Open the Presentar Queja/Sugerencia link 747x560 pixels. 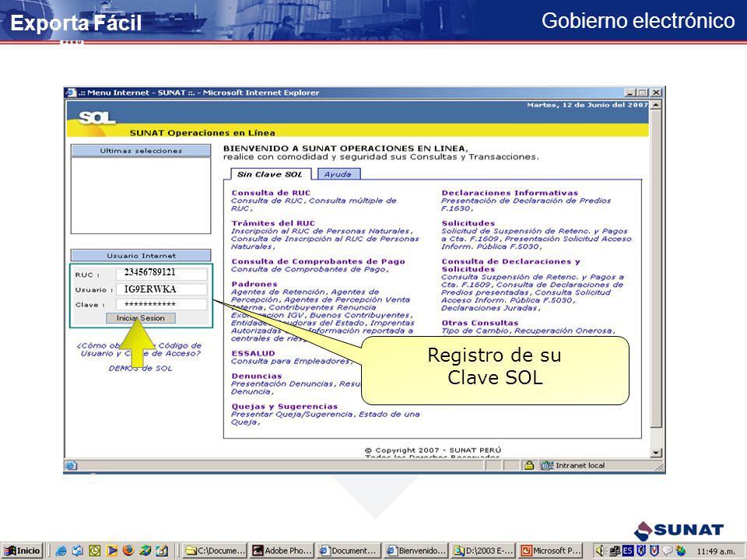click(x=293, y=415)
